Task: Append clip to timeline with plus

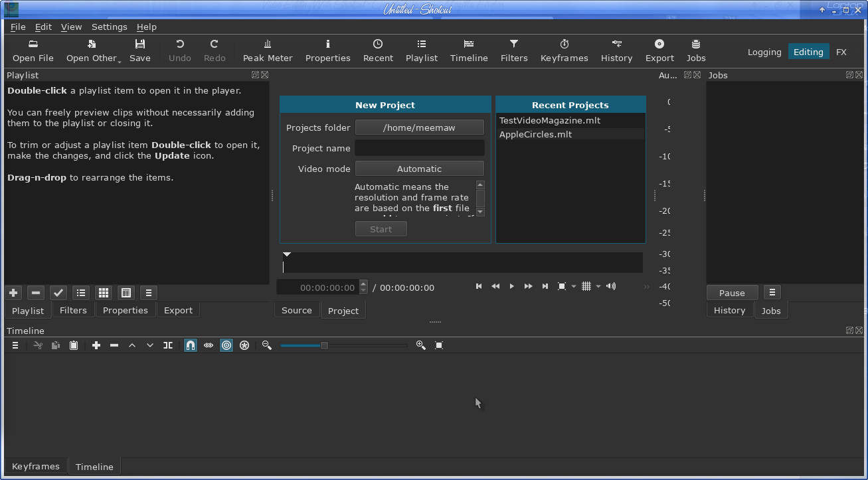Action: tap(96, 345)
